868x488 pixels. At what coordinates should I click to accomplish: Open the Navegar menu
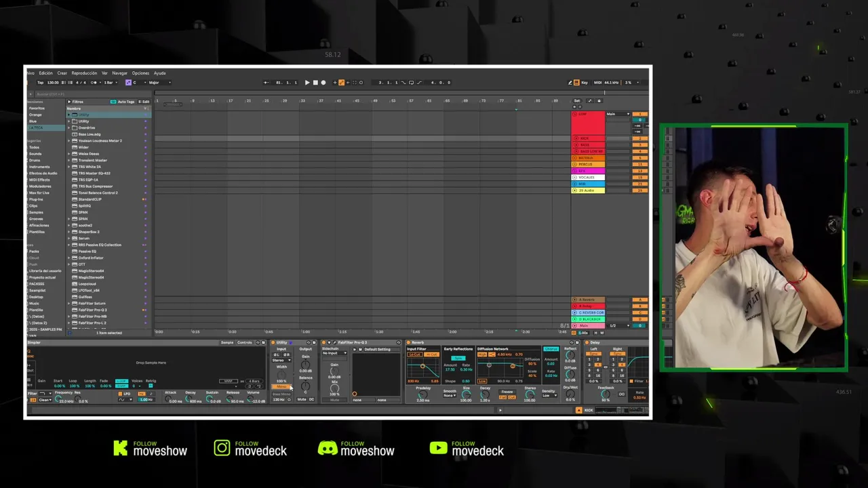119,73
